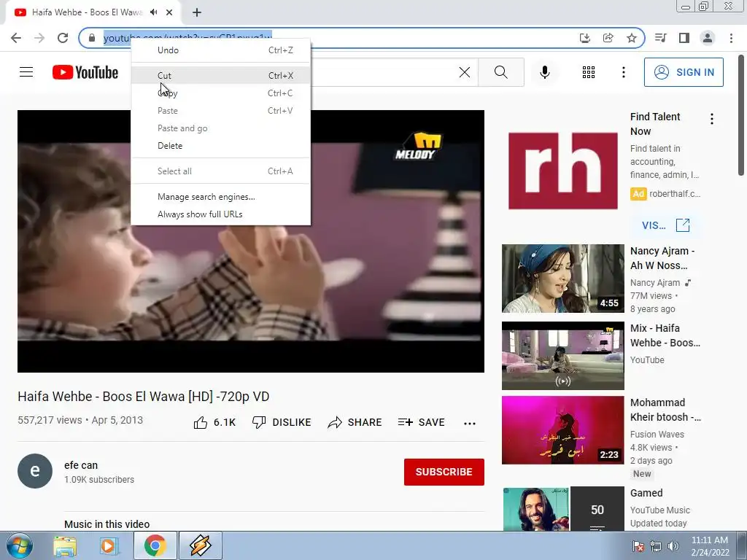Choose Cut in context menu
This screenshot has width=747, height=560.
click(220, 76)
